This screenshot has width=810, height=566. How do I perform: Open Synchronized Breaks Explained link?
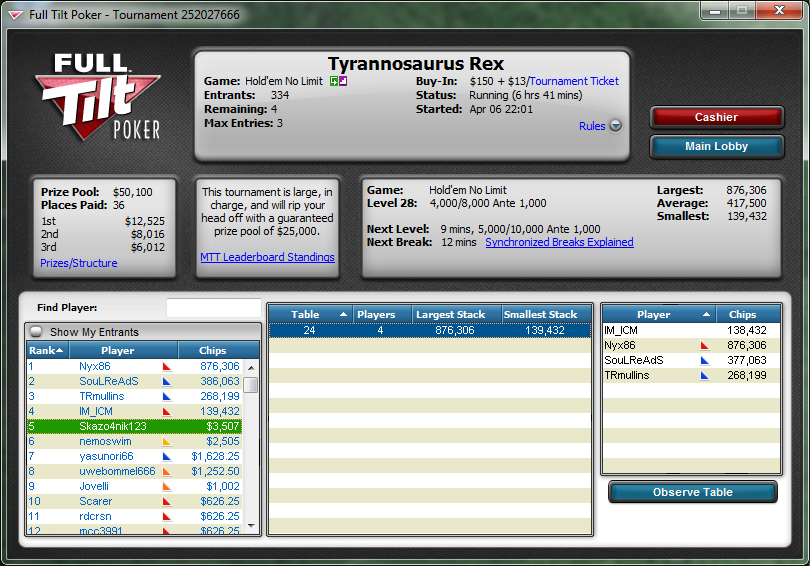pos(559,242)
